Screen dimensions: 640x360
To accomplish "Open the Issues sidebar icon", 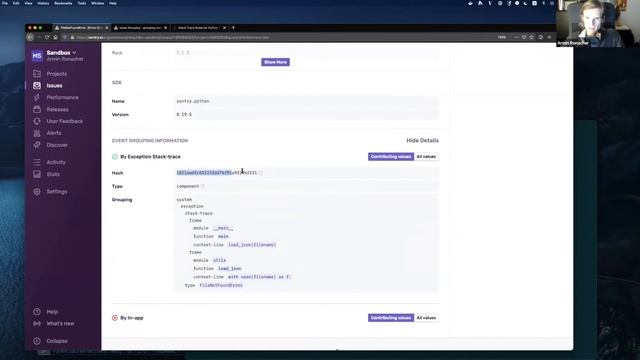I will tap(37, 86).
